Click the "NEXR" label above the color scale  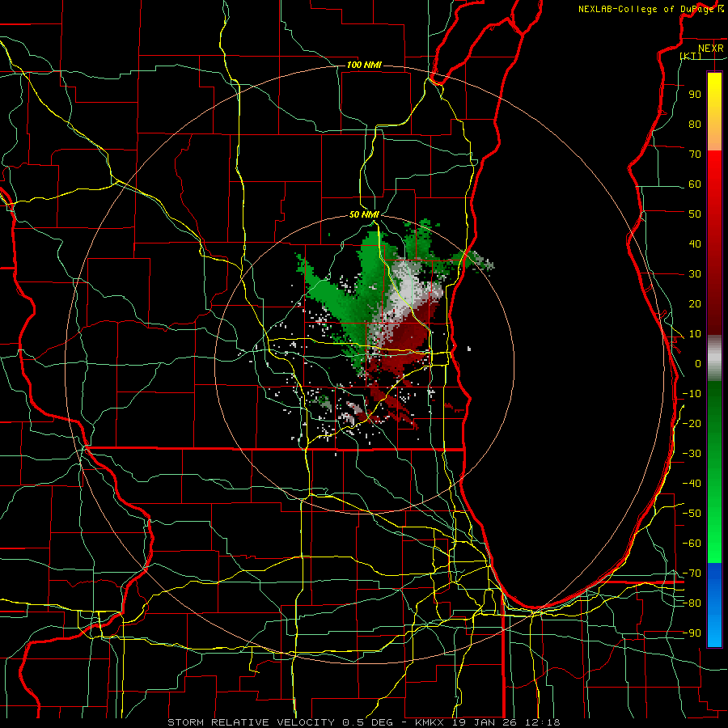pyautogui.click(x=711, y=49)
